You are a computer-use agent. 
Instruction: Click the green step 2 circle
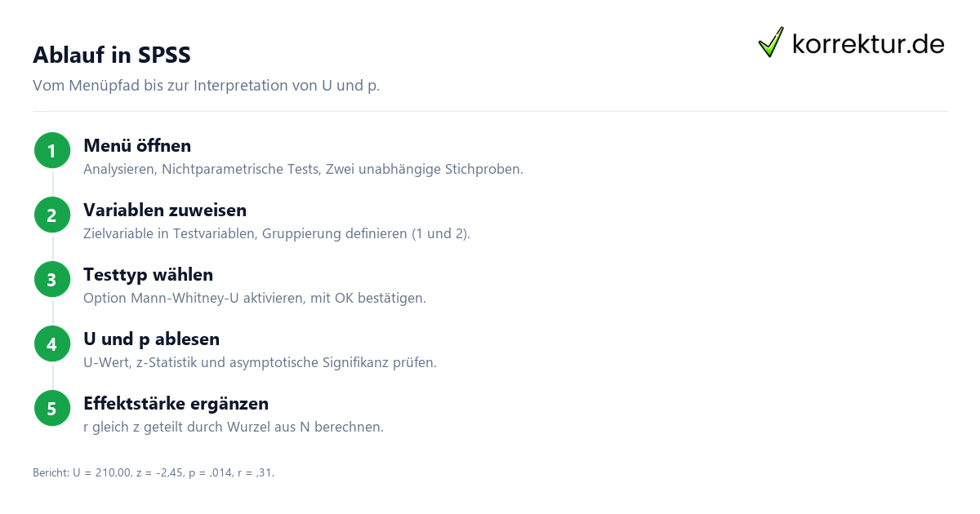point(52,215)
